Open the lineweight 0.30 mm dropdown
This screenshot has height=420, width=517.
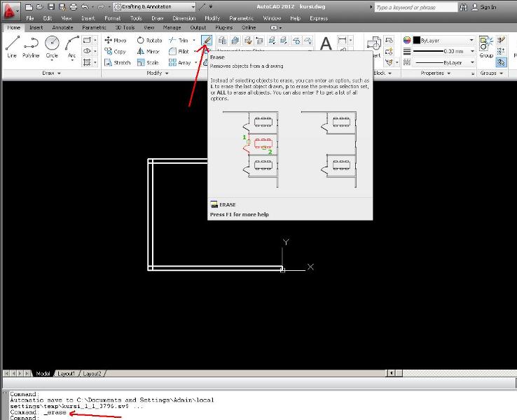click(472, 51)
